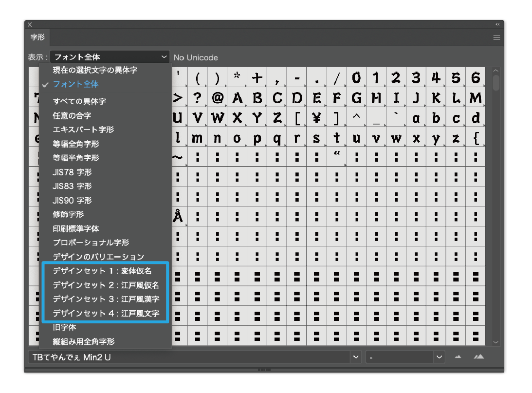Collapse the panel with double-arrow icon

[497, 24]
